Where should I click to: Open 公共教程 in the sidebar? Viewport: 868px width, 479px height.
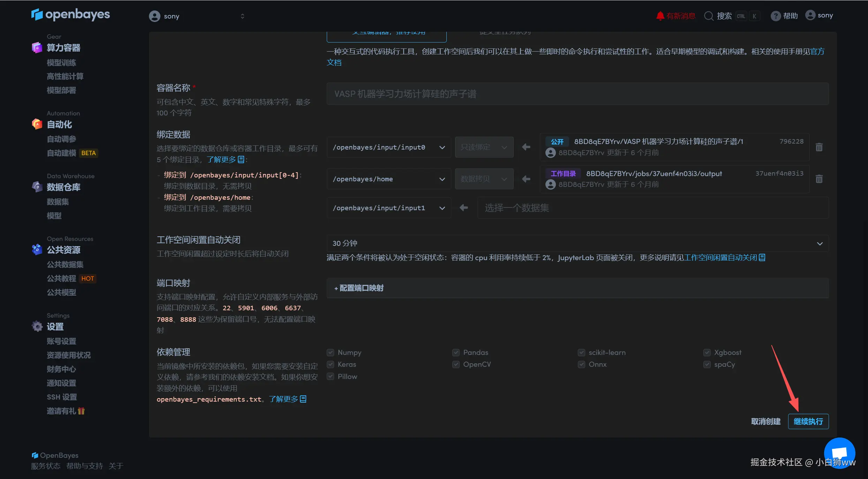[61, 278]
